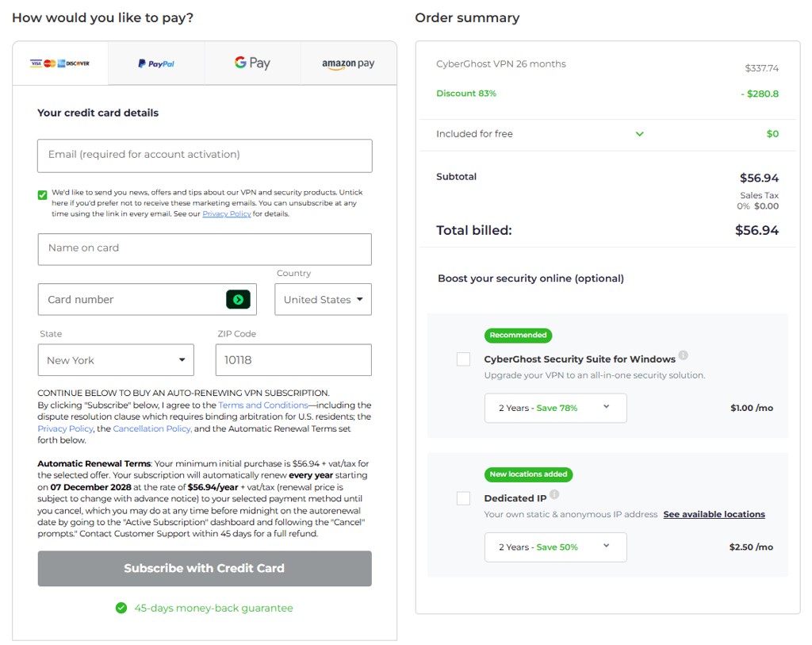
Task: Untick the marketing emails checkbox
Action: tap(43, 195)
